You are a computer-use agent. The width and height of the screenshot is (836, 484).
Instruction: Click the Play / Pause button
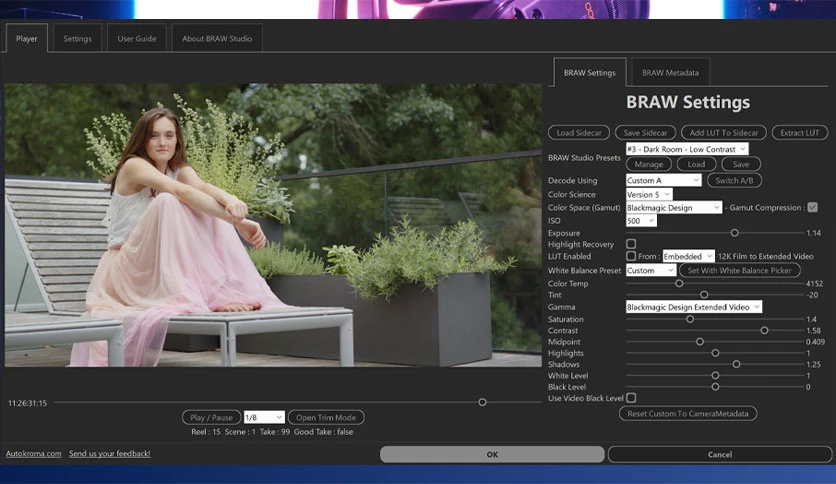tap(211, 417)
